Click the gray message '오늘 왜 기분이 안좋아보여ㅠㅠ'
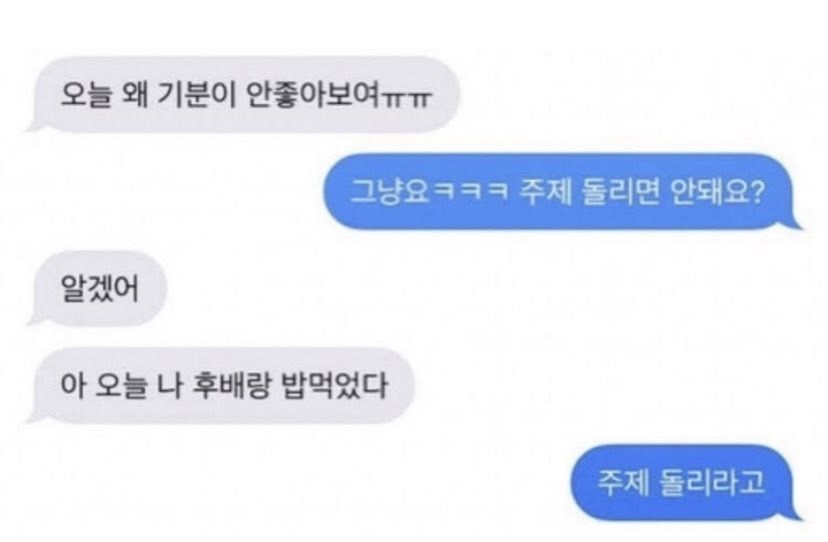This screenshot has height=542, width=828. [x=244, y=95]
